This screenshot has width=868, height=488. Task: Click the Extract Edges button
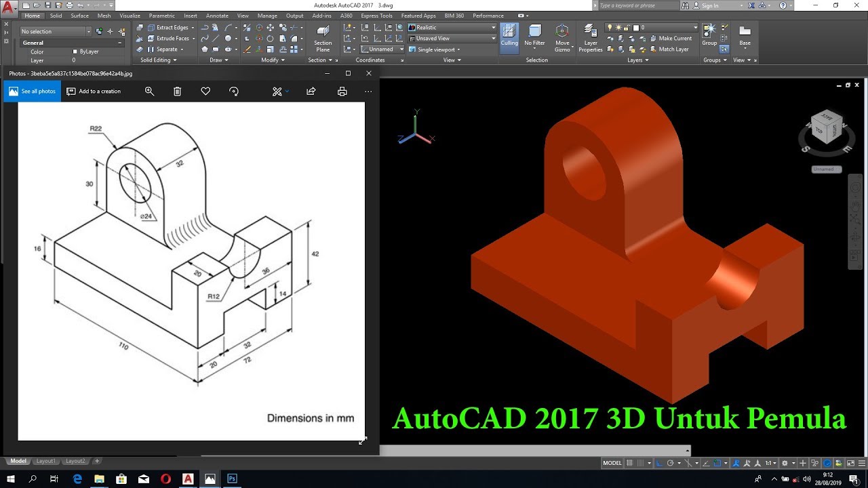coord(172,28)
